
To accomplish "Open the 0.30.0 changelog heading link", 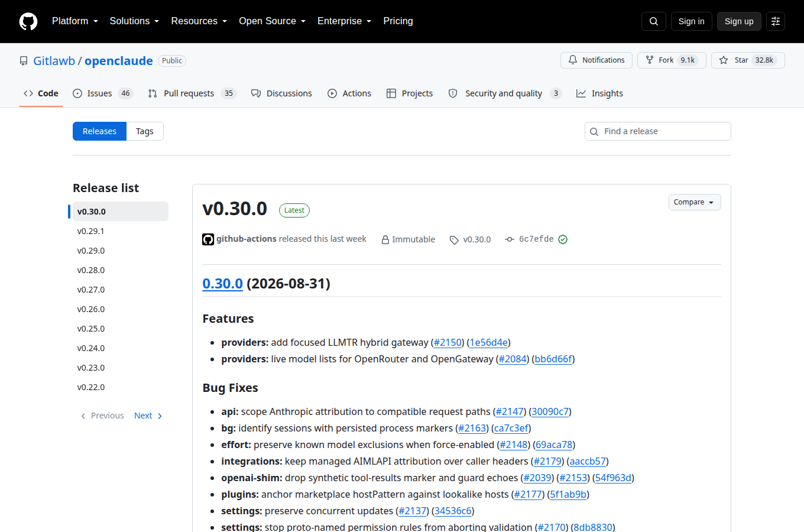I will point(223,284).
